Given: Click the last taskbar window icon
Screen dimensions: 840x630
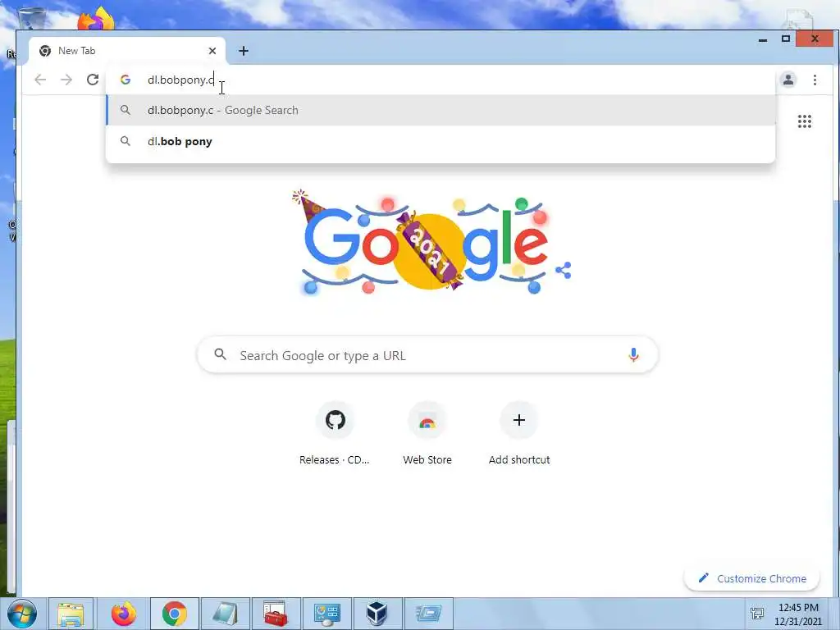Looking at the screenshot, I should coord(428,614).
